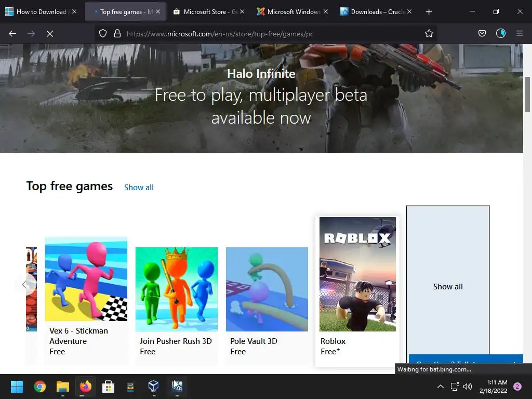Open the Windows Start menu
Screen dimensions: 532x399
coord(17,386)
